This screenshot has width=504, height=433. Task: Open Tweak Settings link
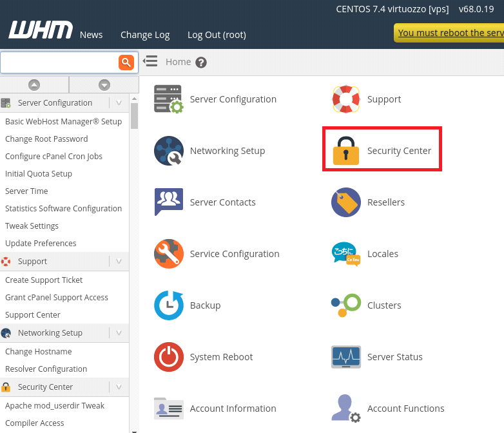(x=32, y=226)
